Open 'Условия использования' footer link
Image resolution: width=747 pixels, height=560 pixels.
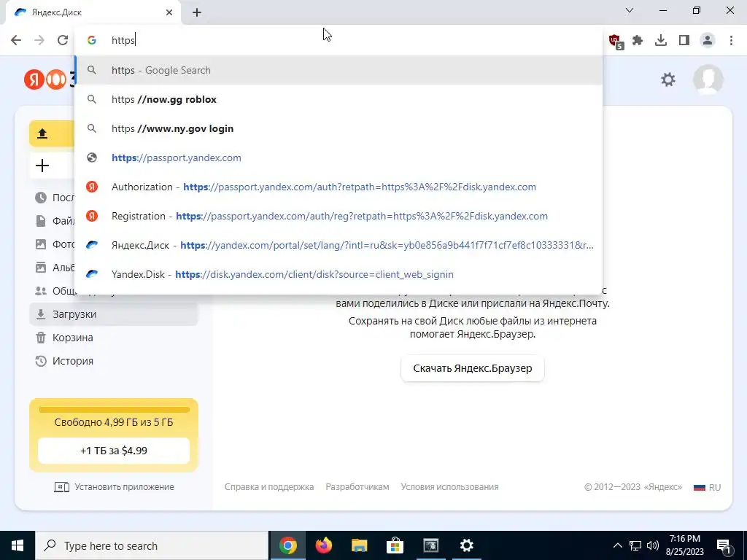449,487
